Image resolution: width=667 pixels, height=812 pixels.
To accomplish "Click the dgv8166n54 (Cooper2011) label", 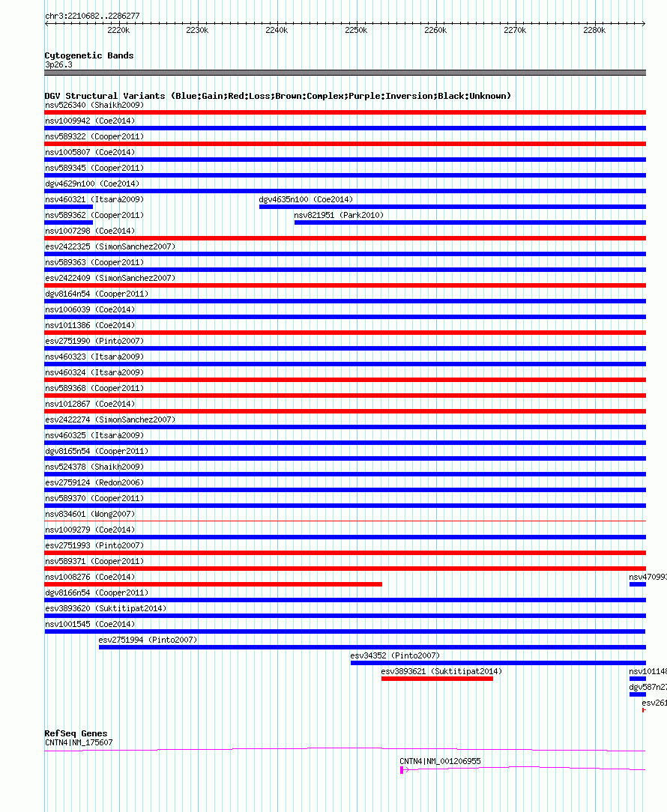I will tap(97, 593).
